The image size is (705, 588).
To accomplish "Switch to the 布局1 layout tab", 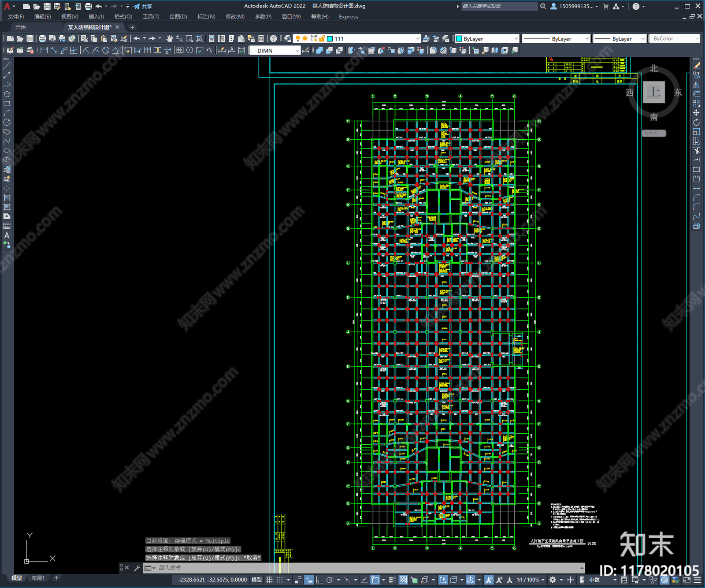I will 38,578.
